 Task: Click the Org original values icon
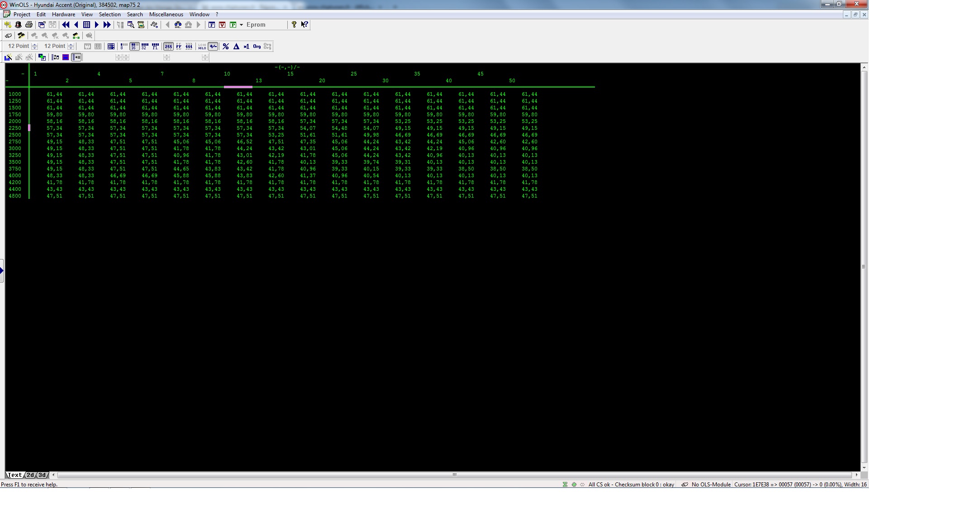pyautogui.click(x=257, y=47)
